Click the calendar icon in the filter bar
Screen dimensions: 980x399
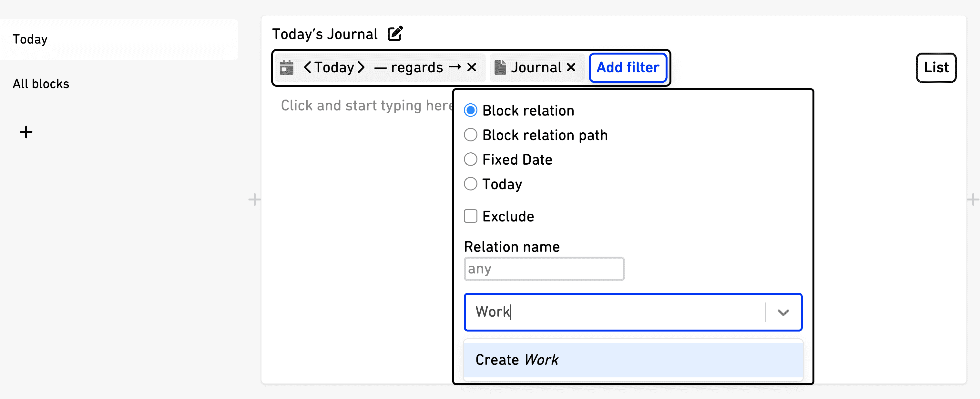point(286,68)
